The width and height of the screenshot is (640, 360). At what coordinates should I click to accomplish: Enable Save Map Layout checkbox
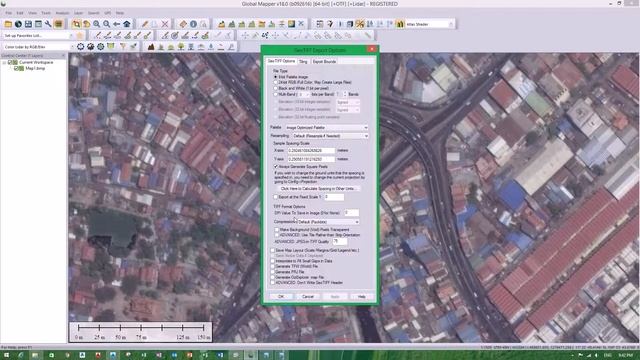[x=273, y=250]
